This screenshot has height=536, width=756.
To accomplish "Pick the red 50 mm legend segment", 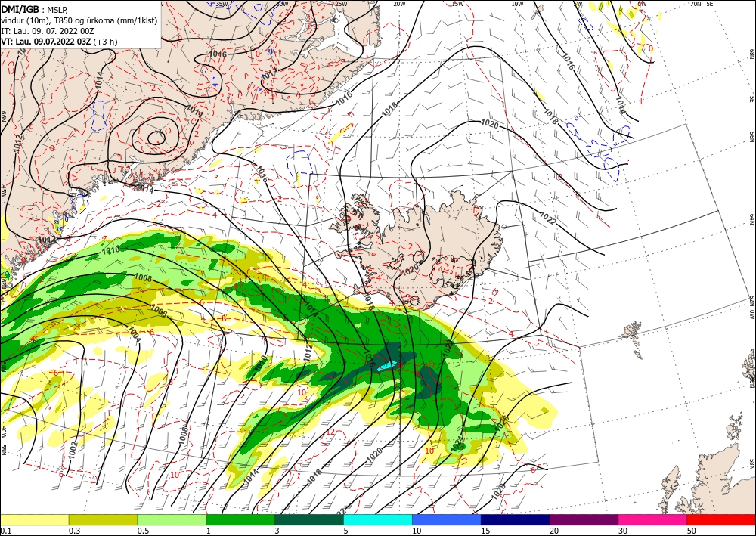I will 721,519.
